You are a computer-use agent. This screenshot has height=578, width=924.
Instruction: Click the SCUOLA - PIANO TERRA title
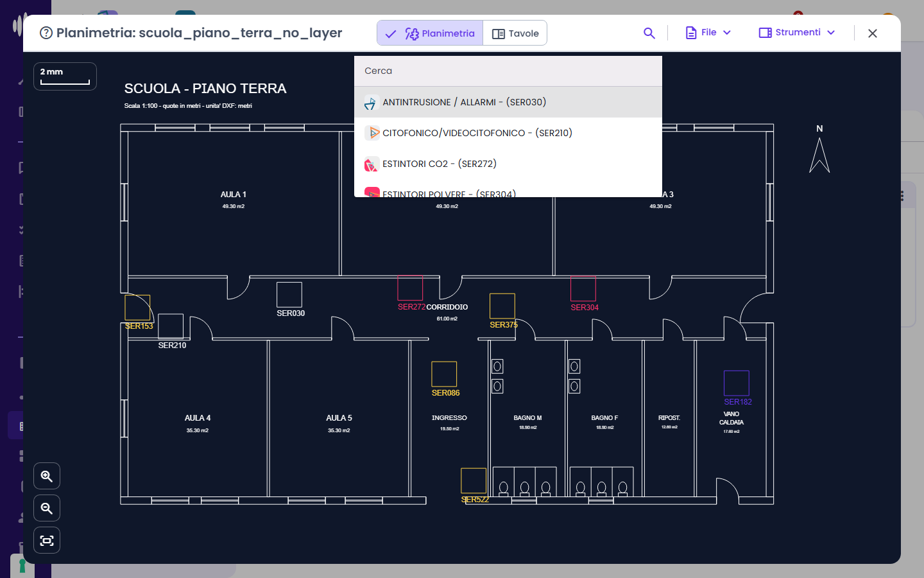point(205,89)
